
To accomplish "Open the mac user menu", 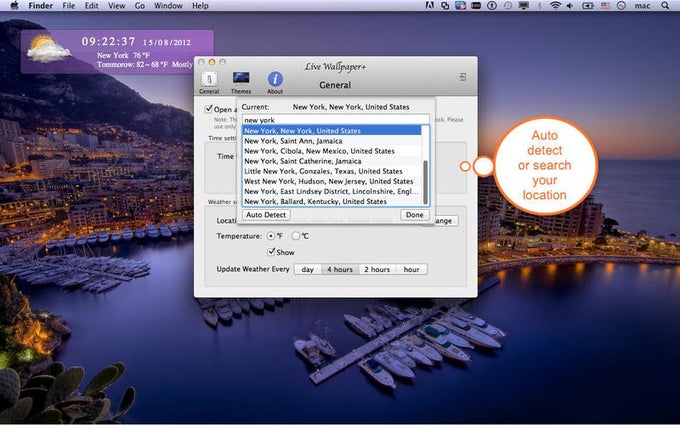I will click(x=642, y=6).
